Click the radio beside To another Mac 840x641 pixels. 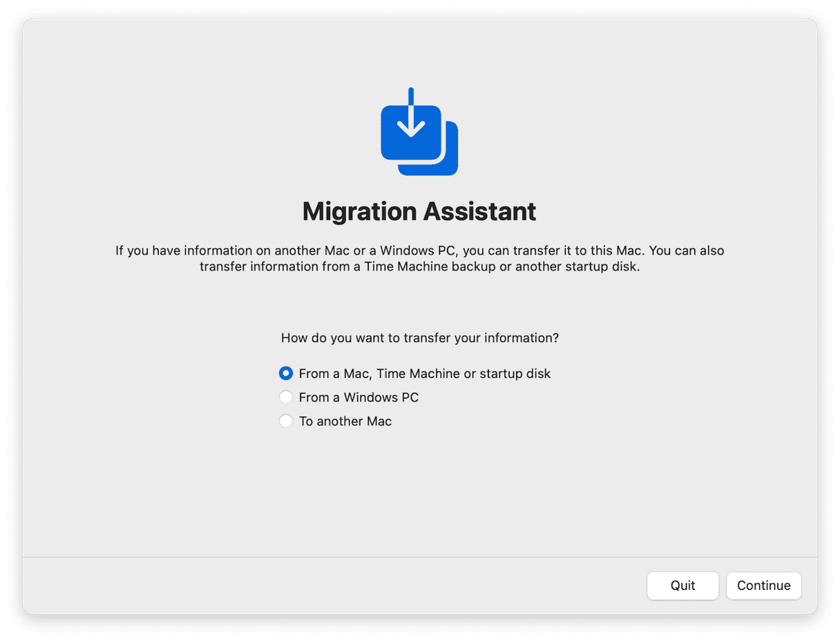click(x=285, y=420)
